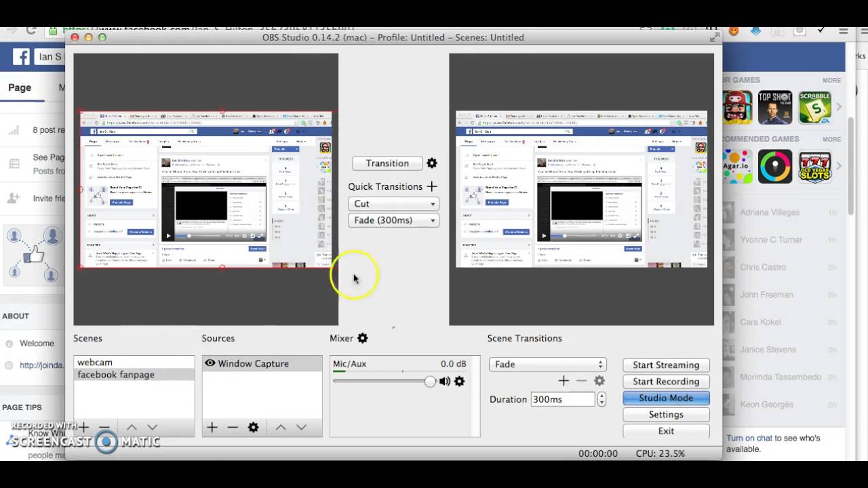The image size is (868, 488).
Task: Open the Page tab on Facebook
Action: [20, 87]
